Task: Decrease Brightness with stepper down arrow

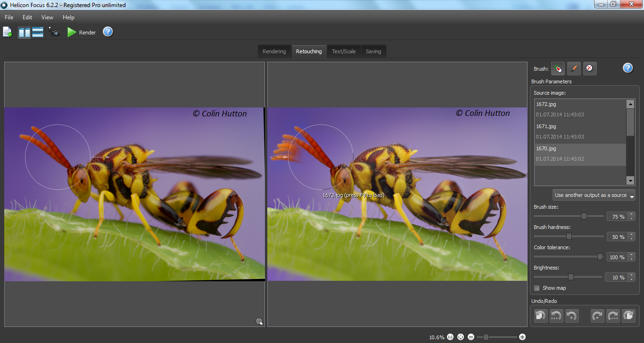Action: click(x=632, y=280)
